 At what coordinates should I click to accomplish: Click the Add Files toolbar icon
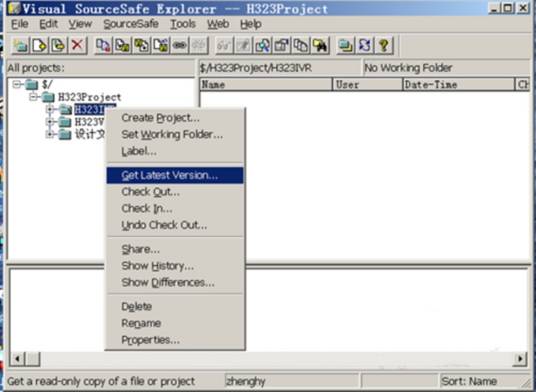[x=39, y=45]
